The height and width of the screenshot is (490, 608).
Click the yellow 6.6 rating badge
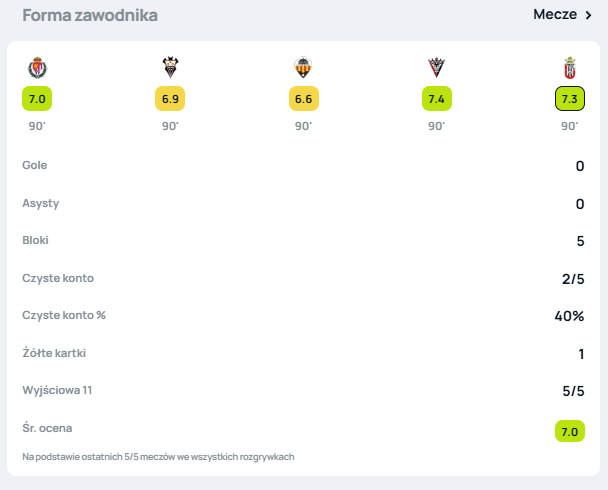point(303,99)
